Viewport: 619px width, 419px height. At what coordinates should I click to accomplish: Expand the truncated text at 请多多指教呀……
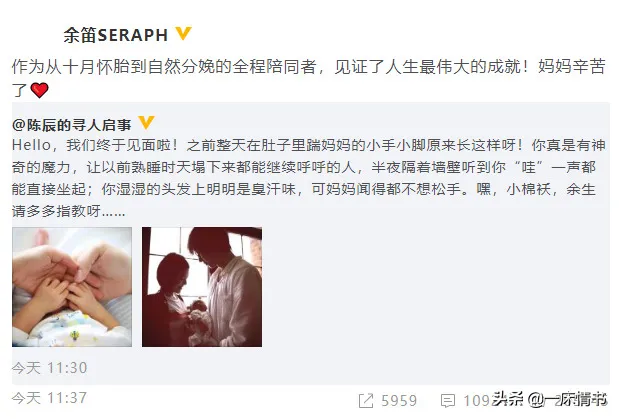coord(69,211)
